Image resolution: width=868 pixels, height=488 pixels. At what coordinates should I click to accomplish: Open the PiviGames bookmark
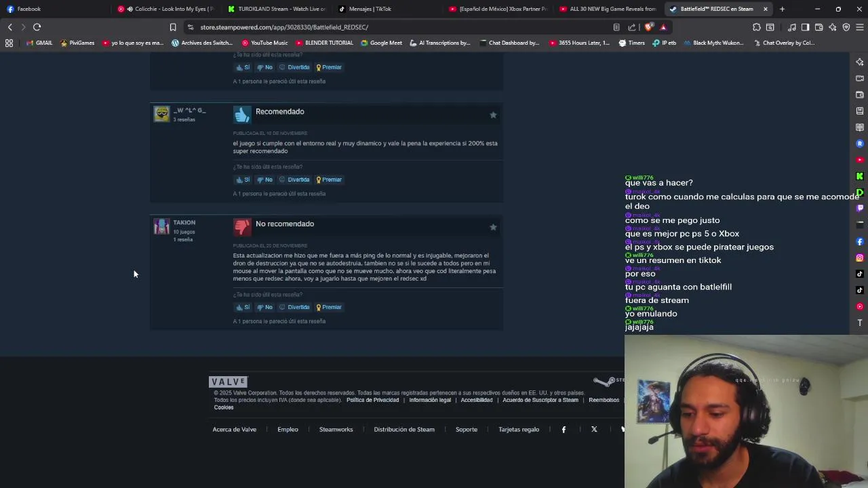click(77, 43)
